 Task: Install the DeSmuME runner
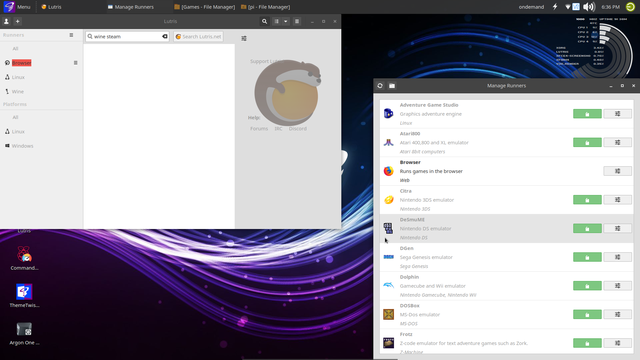587,228
